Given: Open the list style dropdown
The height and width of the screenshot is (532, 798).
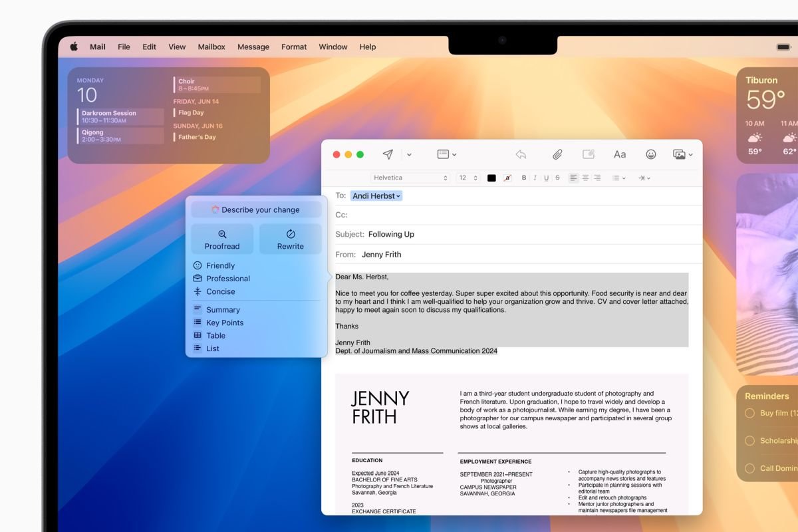Looking at the screenshot, I should coord(618,178).
